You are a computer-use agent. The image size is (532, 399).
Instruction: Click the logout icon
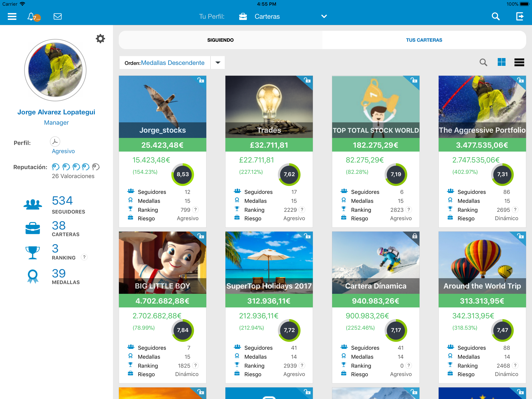[x=520, y=16]
